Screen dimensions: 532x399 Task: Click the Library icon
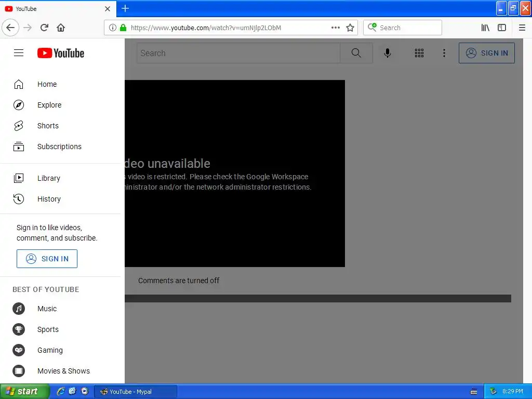point(19,178)
